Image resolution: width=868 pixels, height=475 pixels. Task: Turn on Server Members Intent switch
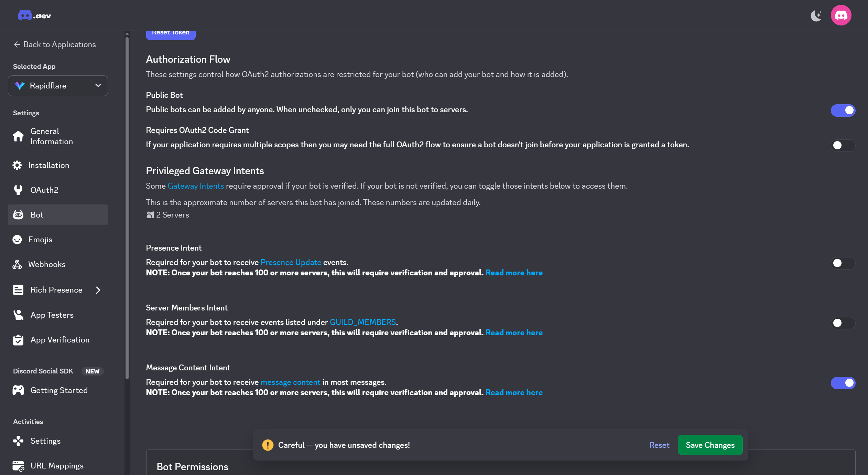[843, 323]
